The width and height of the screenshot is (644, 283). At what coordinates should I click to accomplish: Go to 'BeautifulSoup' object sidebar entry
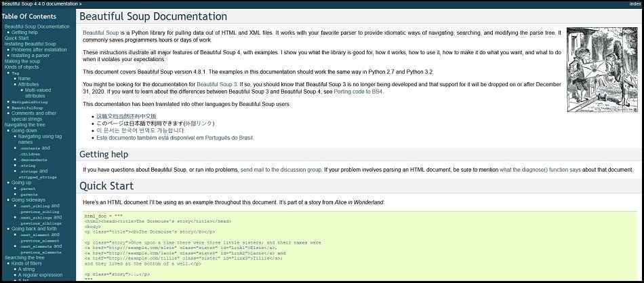tap(27, 107)
